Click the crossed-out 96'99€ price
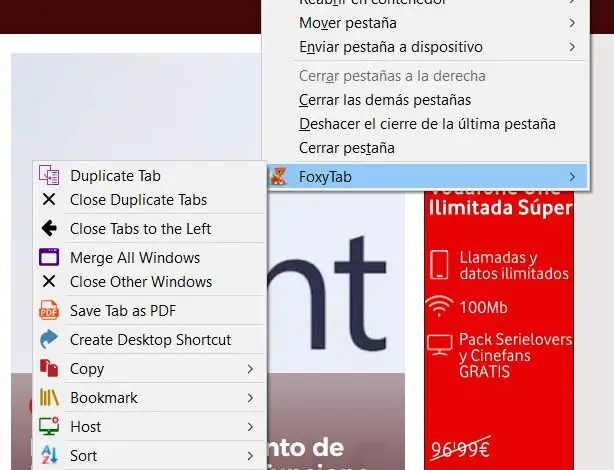614x470 pixels. (460, 449)
